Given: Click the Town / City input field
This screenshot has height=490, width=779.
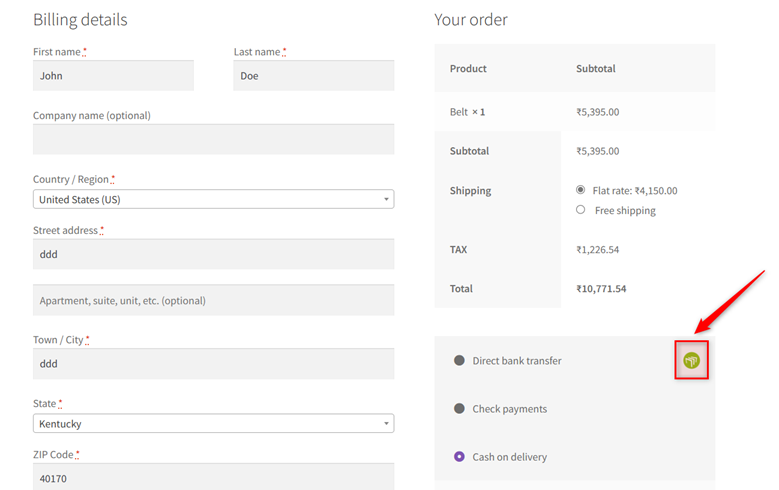Looking at the screenshot, I should click(214, 364).
